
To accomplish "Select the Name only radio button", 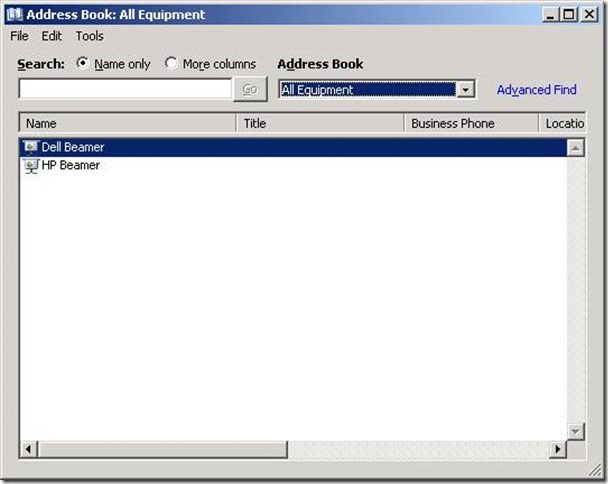I will click(x=83, y=63).
